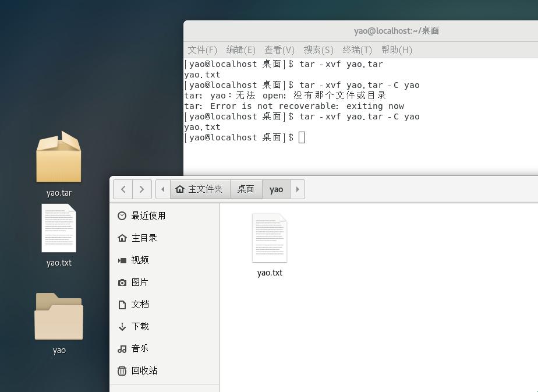The image size is (538, 392).
Task: Click the music note icon beside 音乐
Action: click(122, 349)
